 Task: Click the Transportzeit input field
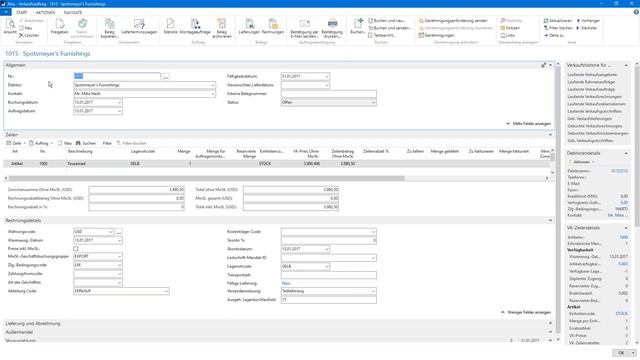click(x=329, y=275)
